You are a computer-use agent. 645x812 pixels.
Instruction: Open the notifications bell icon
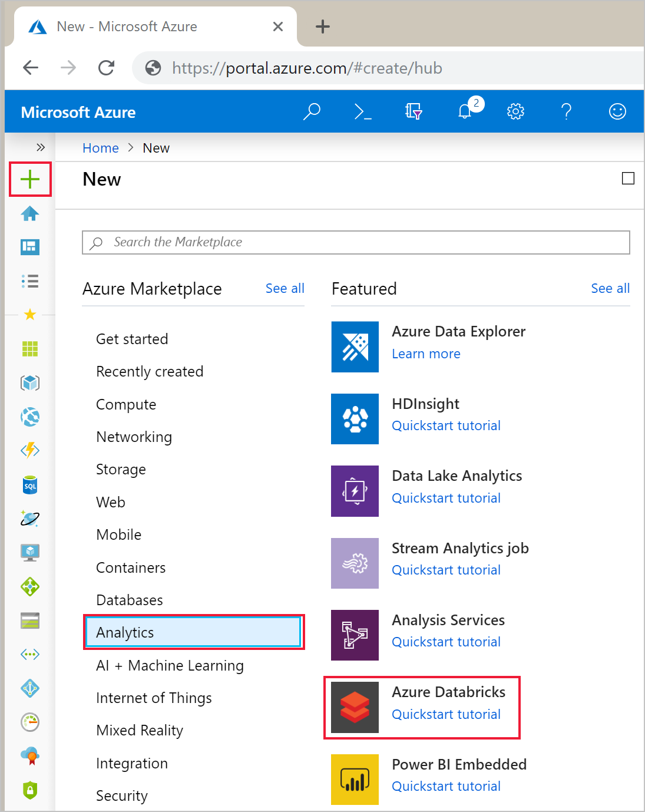tap(465, 111)
